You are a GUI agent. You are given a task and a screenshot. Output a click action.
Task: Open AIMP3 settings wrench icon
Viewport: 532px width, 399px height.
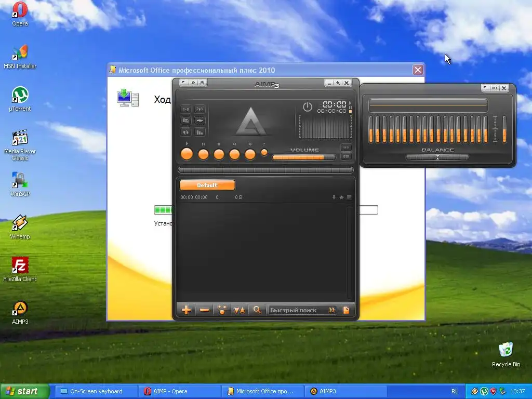pyautogui.click(x=193, y=83)
